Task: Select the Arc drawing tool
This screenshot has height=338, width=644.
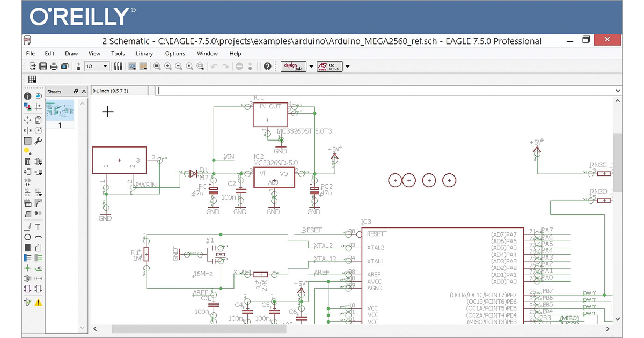Action: coord(38,237)
